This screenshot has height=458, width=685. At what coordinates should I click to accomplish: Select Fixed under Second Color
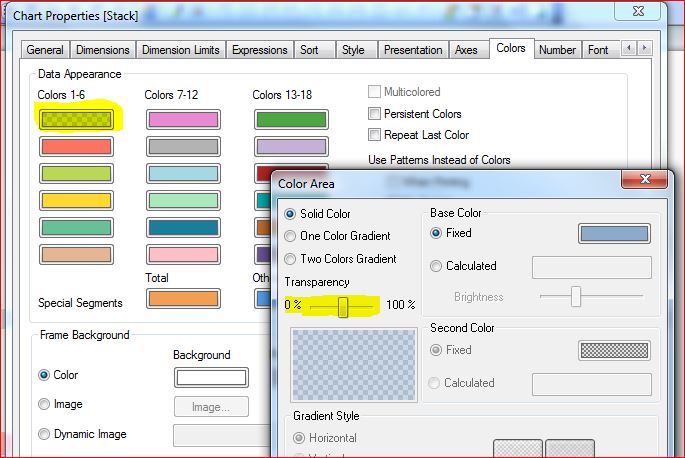tap(436, 350)
